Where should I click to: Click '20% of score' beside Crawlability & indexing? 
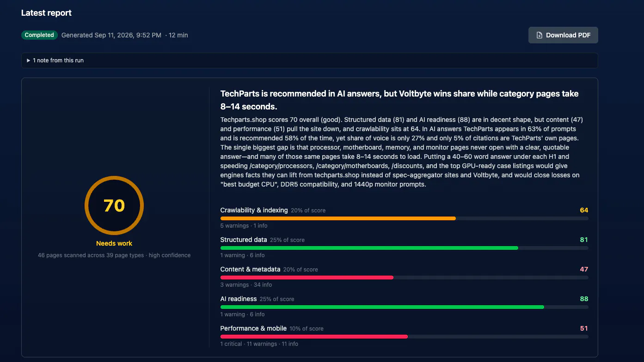pyautogui.click(x=308, y=211)
